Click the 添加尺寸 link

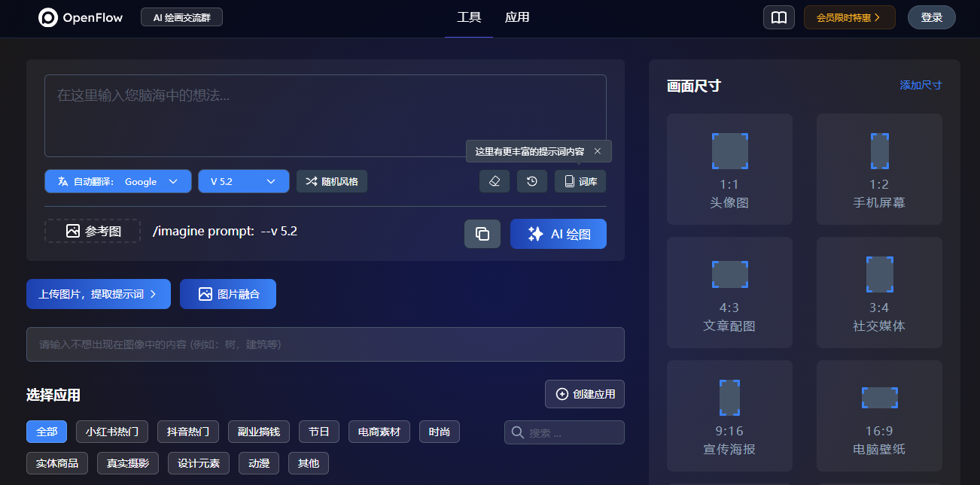(x=921, y=85)
